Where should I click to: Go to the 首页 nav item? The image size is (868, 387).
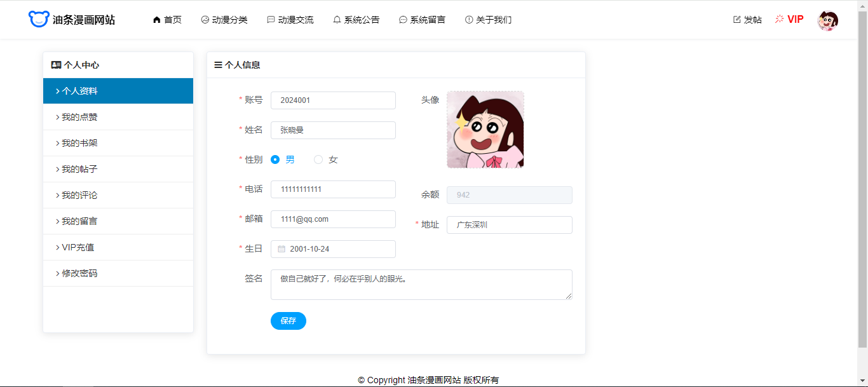tap(167, 20)
